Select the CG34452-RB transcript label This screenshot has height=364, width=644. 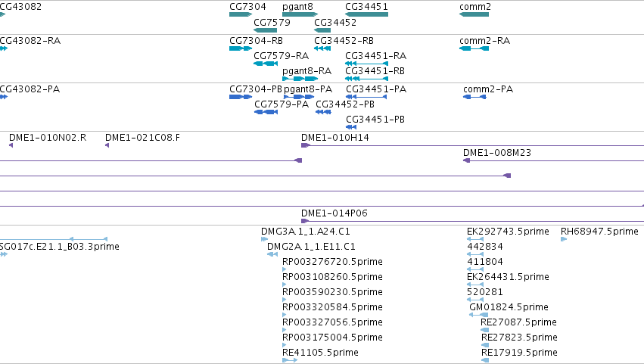[344, 41]
